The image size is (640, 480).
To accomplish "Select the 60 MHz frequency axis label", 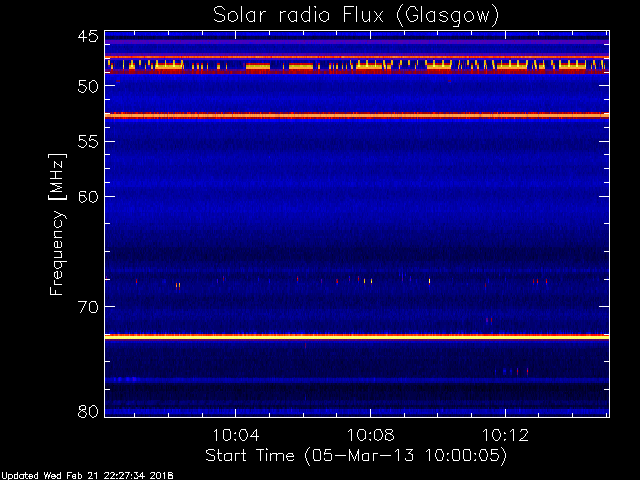I will (x=88, y=197).
